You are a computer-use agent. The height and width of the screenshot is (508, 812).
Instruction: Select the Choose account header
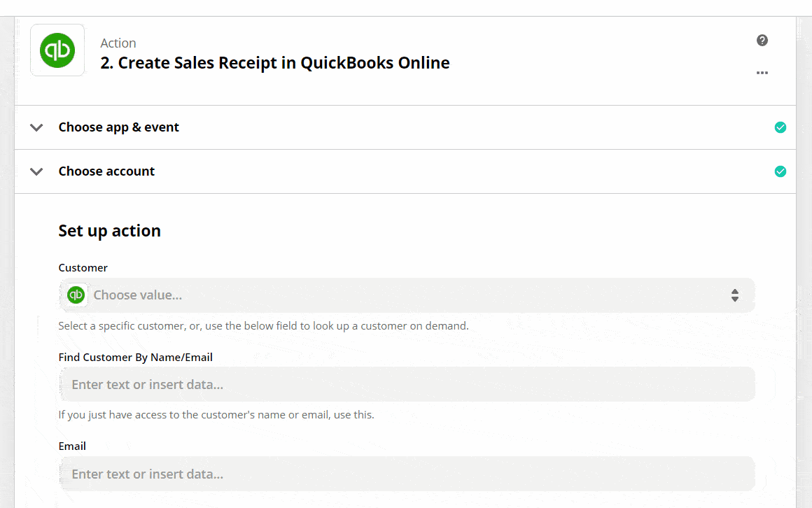point(106,171)
